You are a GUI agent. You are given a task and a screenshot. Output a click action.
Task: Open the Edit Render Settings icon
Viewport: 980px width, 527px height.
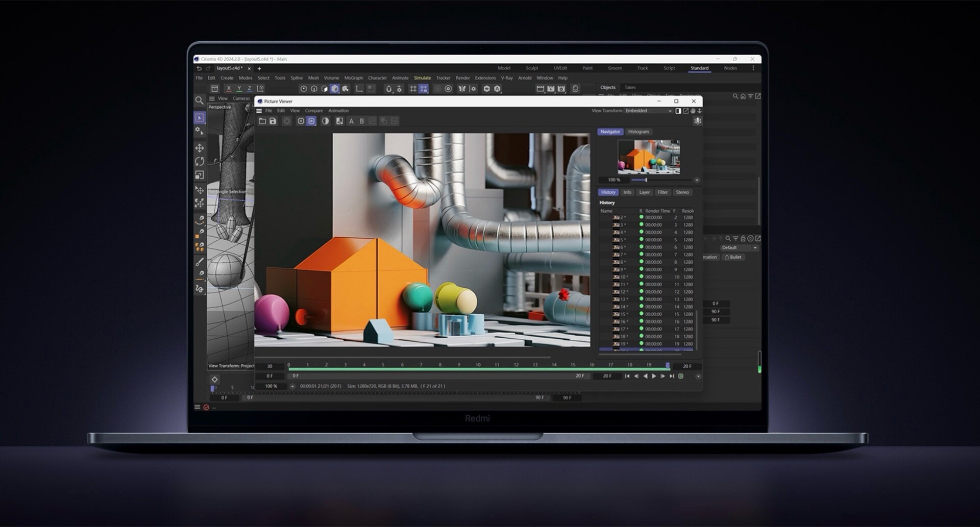[561, 89]
